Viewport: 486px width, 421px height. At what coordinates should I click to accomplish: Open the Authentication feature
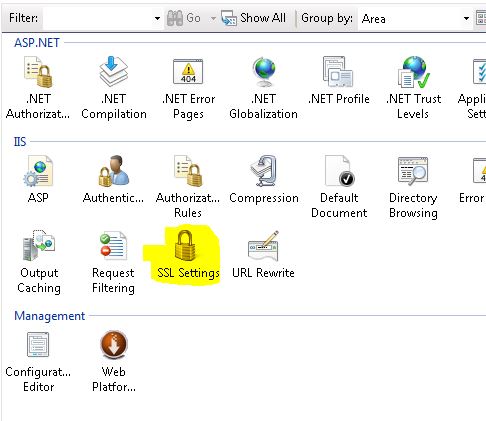point(113,179)
